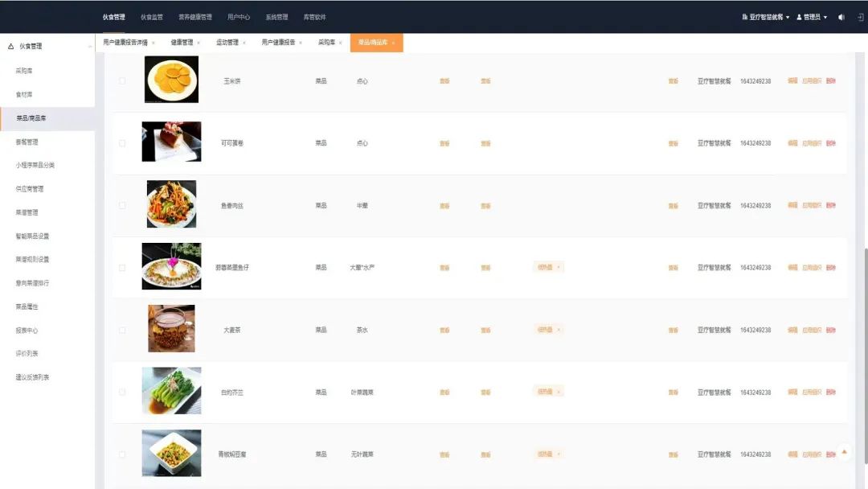Switch to the 采购库 tab
This screenshot has width=868, height=489.
click(x=326, y=43)
